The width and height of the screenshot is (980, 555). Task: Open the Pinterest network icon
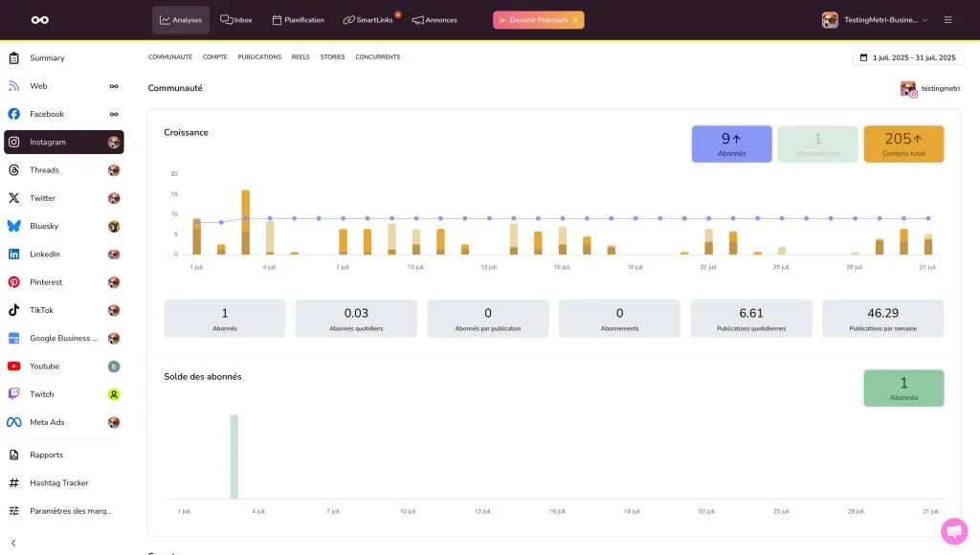pos(14,282)
